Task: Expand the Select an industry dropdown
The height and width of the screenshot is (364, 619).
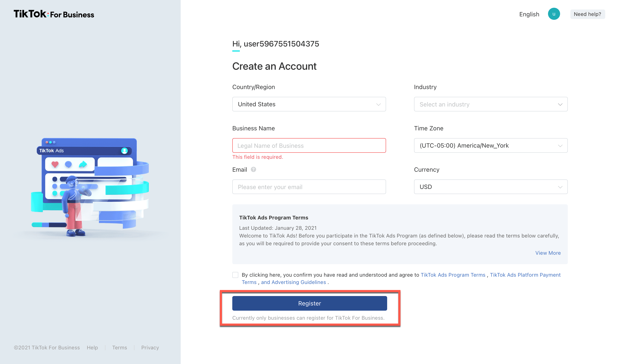Action: 491,104
